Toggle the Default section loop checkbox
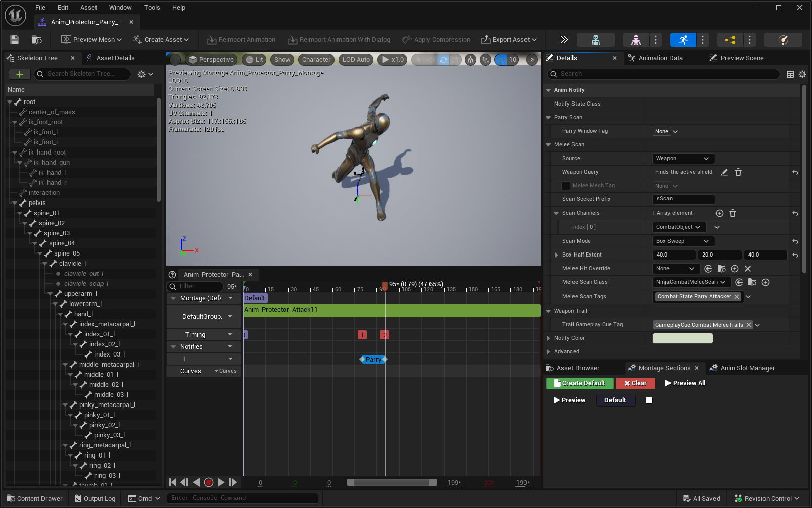The width and height of the screenshot is (812, 508). [x=649, y=400]
